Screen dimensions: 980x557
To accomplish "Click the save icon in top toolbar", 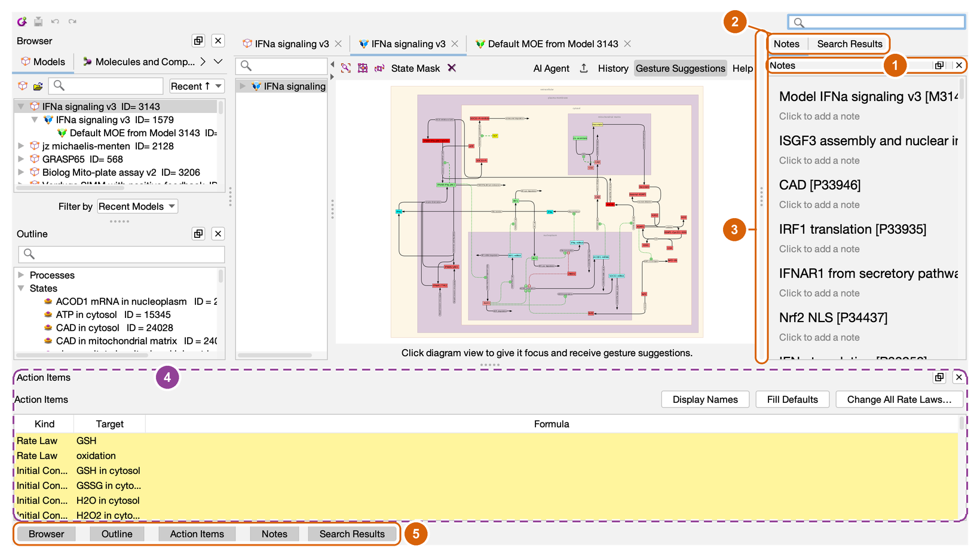I will click(38, 22).
